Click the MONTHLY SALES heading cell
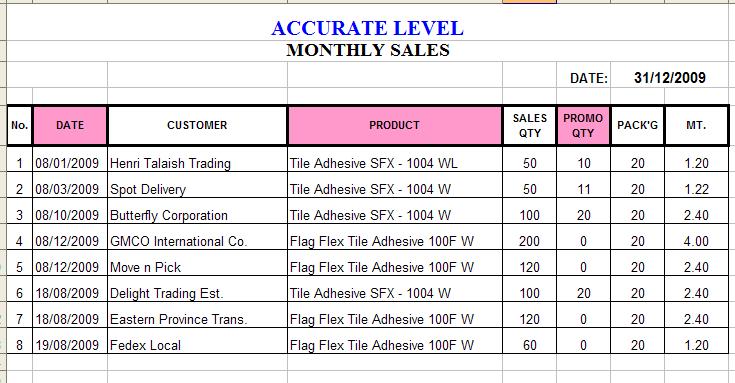Screen dimensions: 735x383 (368, 51)
